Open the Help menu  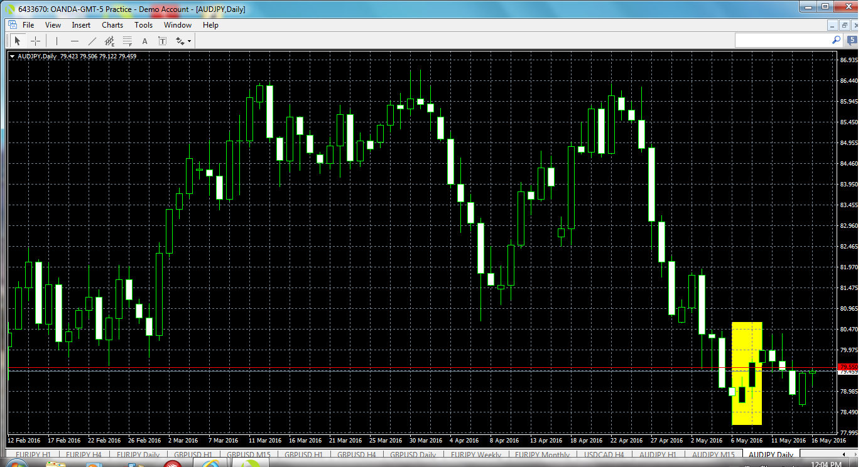210,25
